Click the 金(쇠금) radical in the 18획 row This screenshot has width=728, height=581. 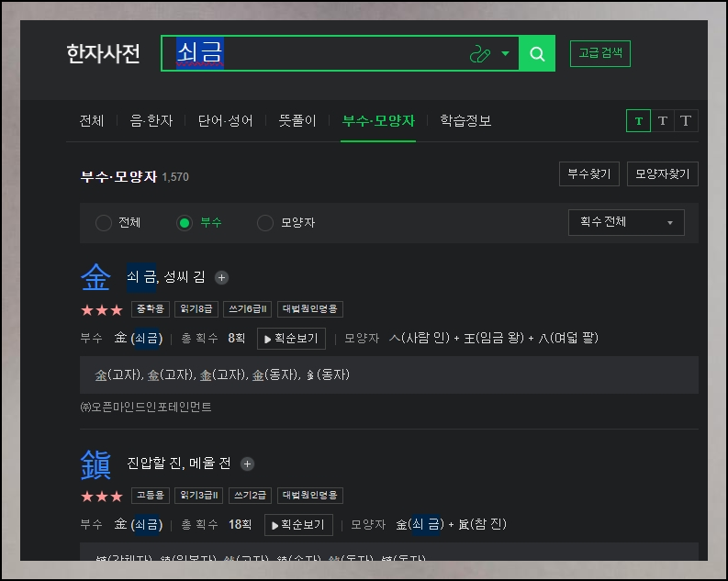tap(139, 524)
